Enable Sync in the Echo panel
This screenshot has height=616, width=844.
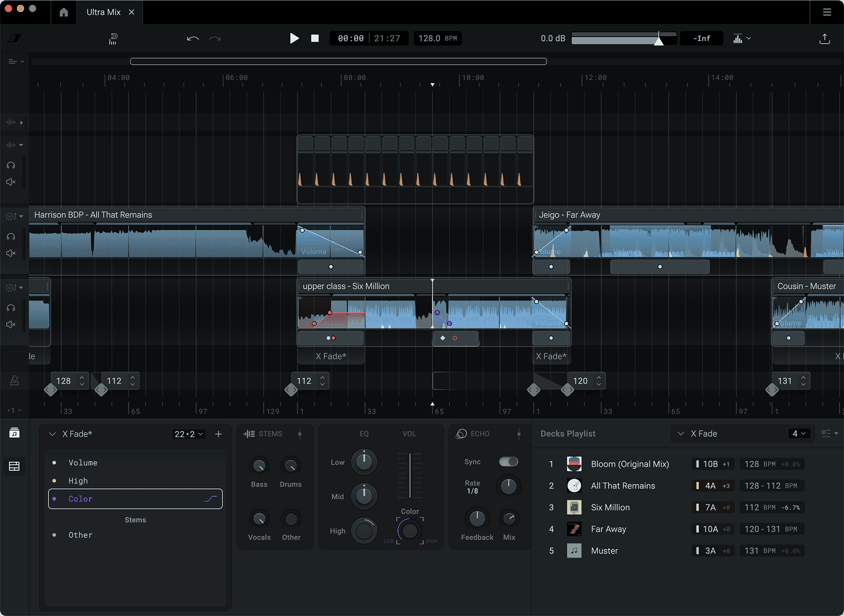point(508,462)
